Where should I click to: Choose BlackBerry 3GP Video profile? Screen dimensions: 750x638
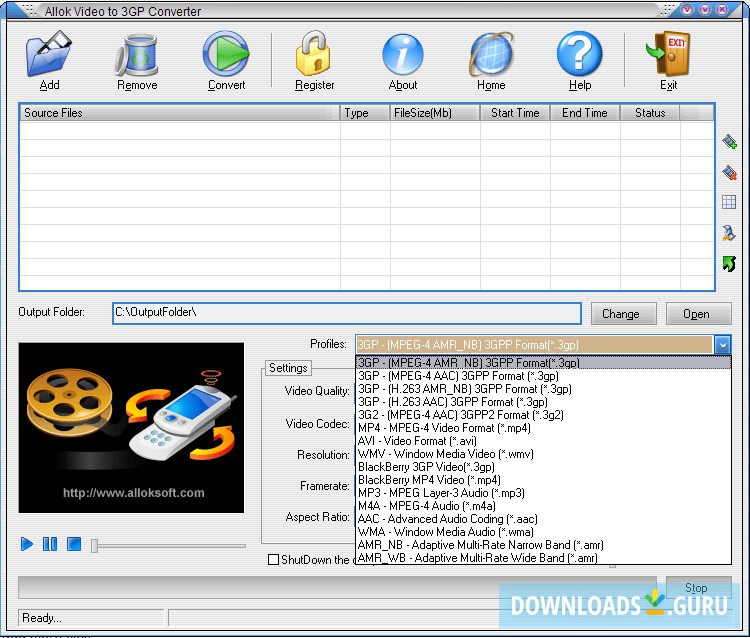pos(543,466)
